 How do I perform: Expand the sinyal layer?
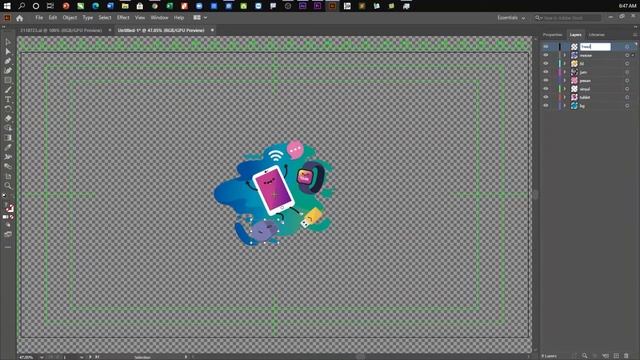565,89
